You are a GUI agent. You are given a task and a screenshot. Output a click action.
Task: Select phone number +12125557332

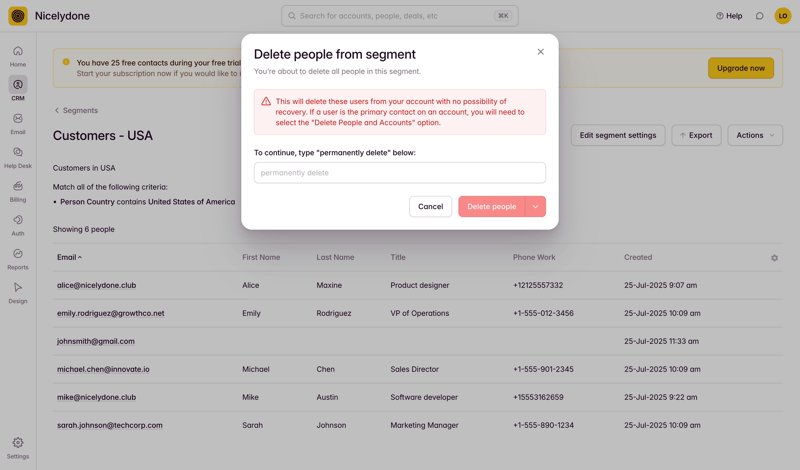coord(538,285)
